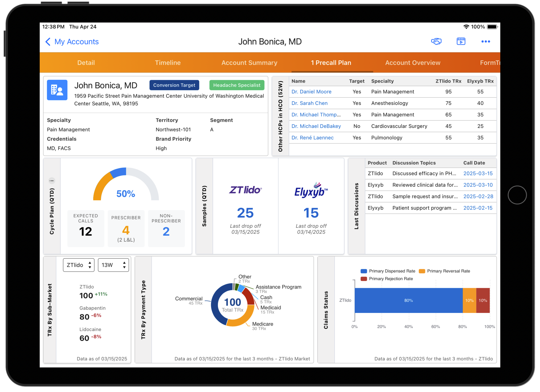This screenshot has width=540, height=392.
Task: Open the 13W time period dropdown
Action: pyautogui.click(x=113, y=265)
